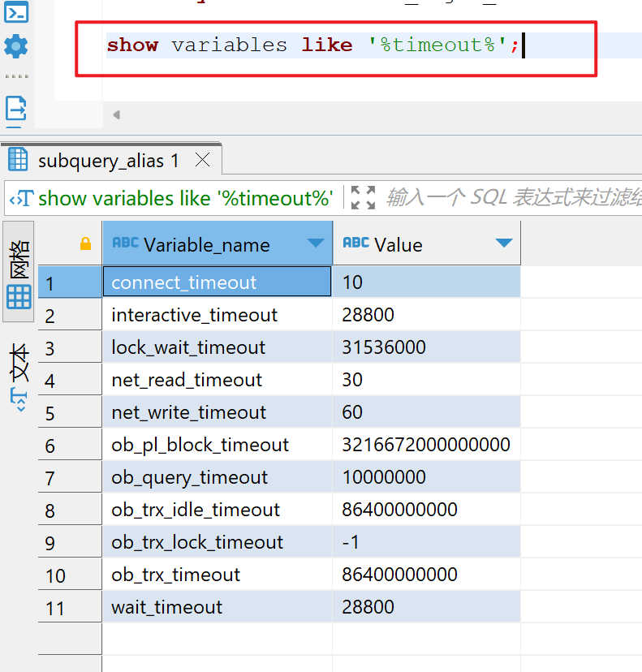Click the export script file icon

(16, 107)
